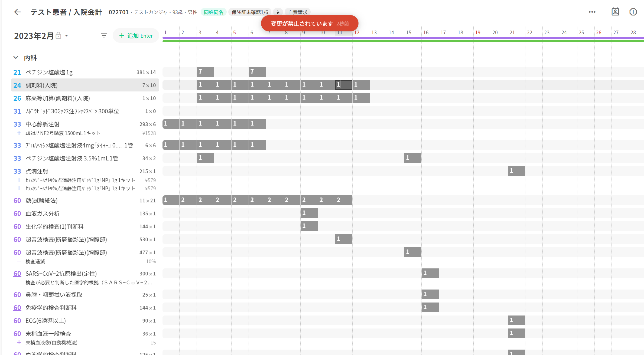Expand plus beside 末梢血液像(自動機械法)

[x=19, y=342]
